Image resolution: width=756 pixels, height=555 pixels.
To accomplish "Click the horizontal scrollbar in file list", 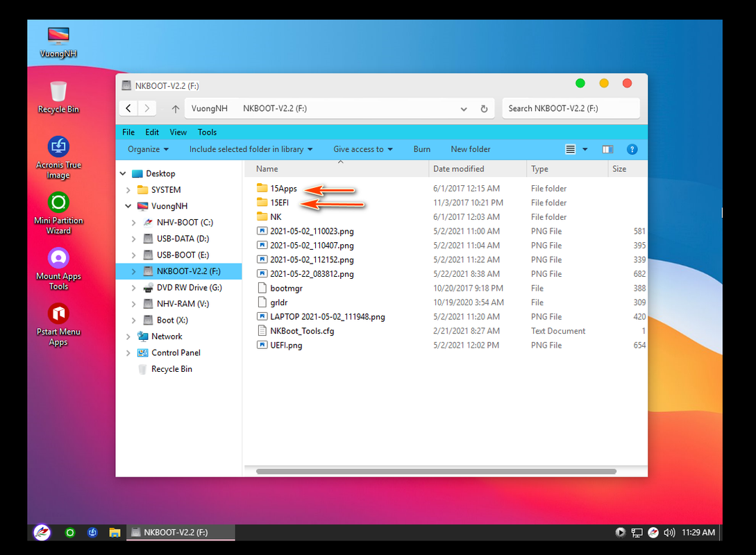I will click(x=437, y=471).
